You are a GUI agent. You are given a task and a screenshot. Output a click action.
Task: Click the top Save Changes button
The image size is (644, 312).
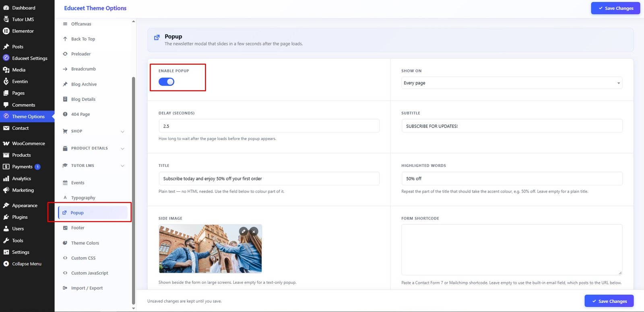tap(615, 8)
